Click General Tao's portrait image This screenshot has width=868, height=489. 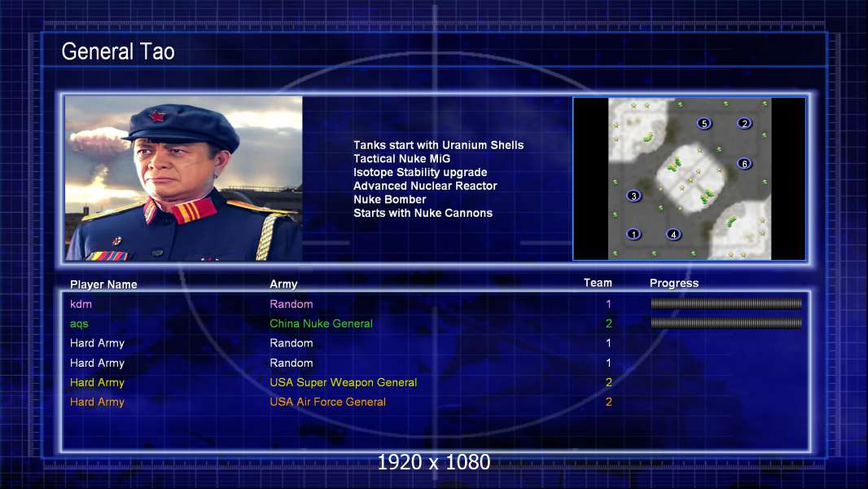[x=184, y=178]
